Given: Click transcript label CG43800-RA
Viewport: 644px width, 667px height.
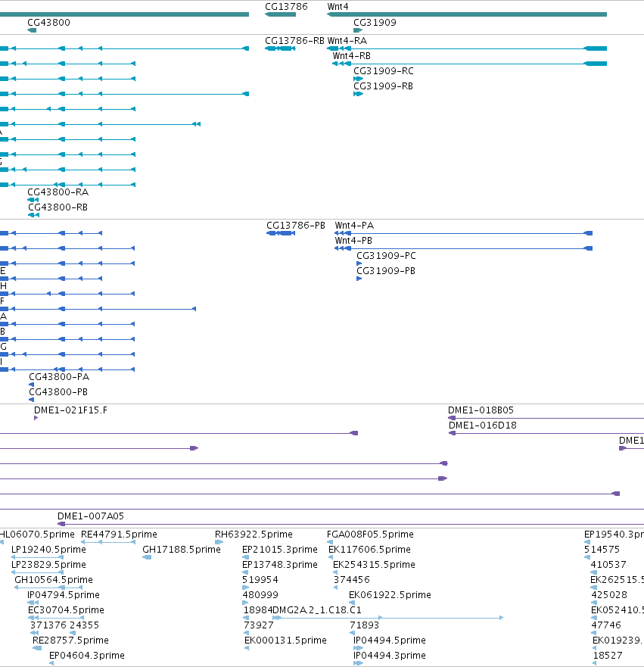Looking at the screenshot, I should pyautogui.click(x=58, y=192).
